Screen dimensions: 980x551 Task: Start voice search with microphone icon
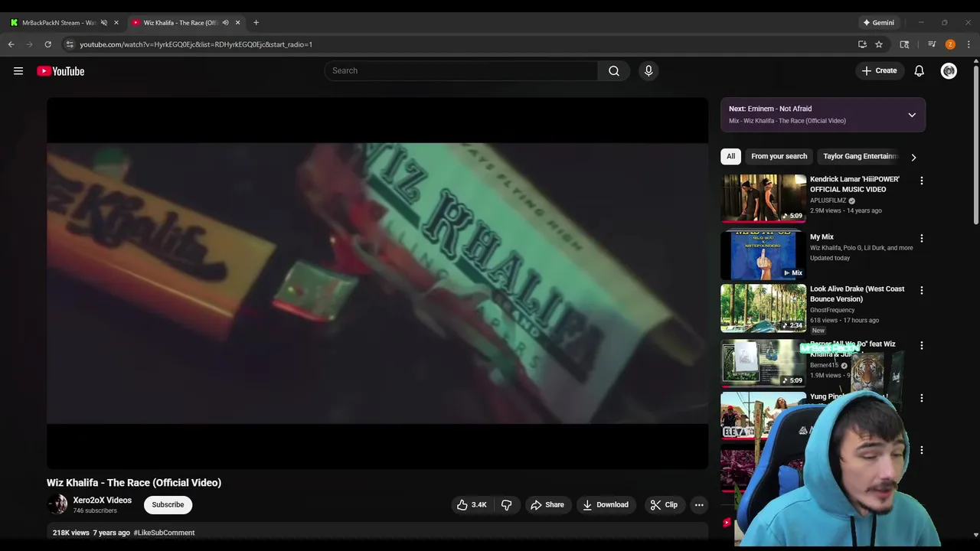click(648, 71)
